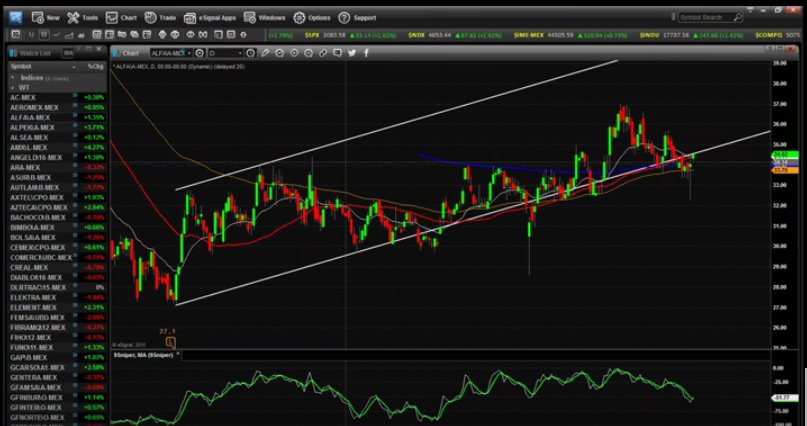Select BACHOCOB-MEX in the watch list
The height and width of the screenshot is (426, 807).
(x=58, y=217)
